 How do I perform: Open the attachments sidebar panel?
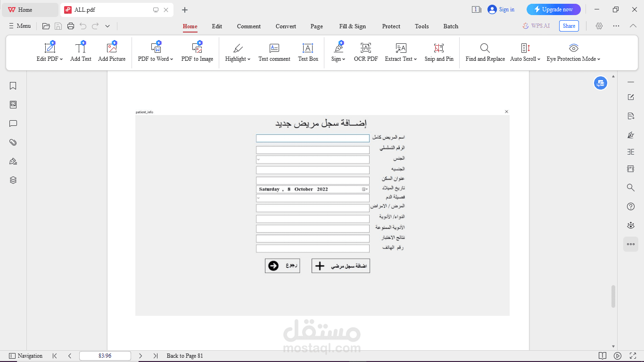13,142
